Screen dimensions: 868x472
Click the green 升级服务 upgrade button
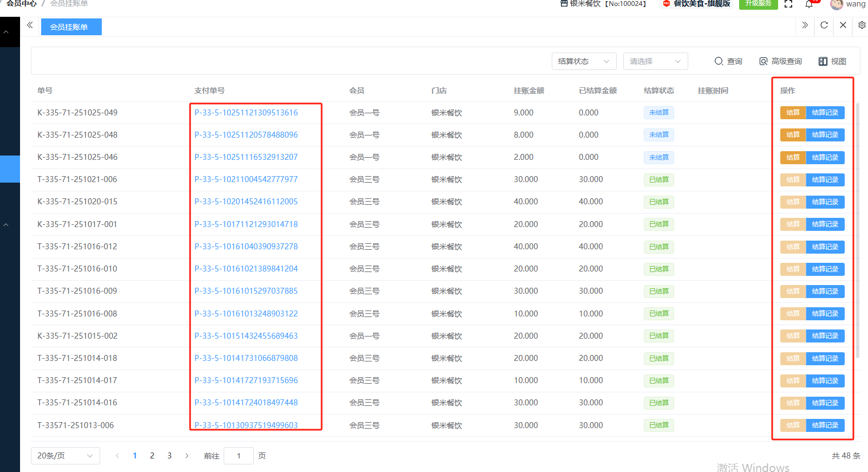758,4
